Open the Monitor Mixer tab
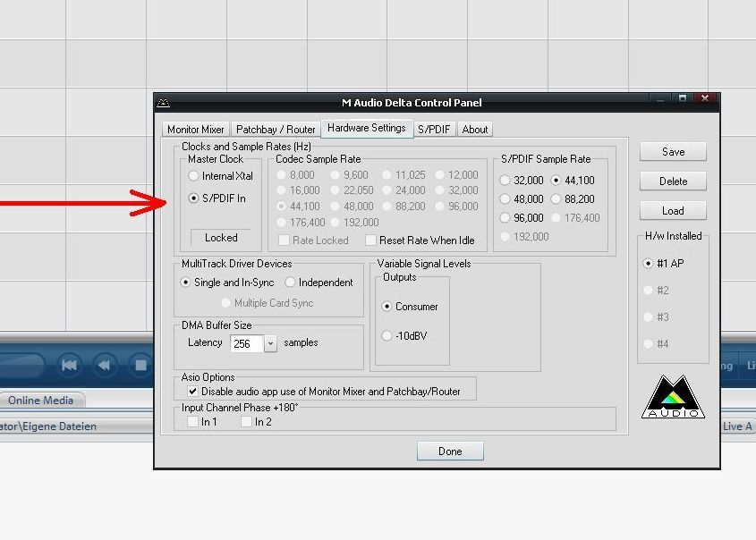This screenshot has height=540, width=756. (x=195, y=130)
